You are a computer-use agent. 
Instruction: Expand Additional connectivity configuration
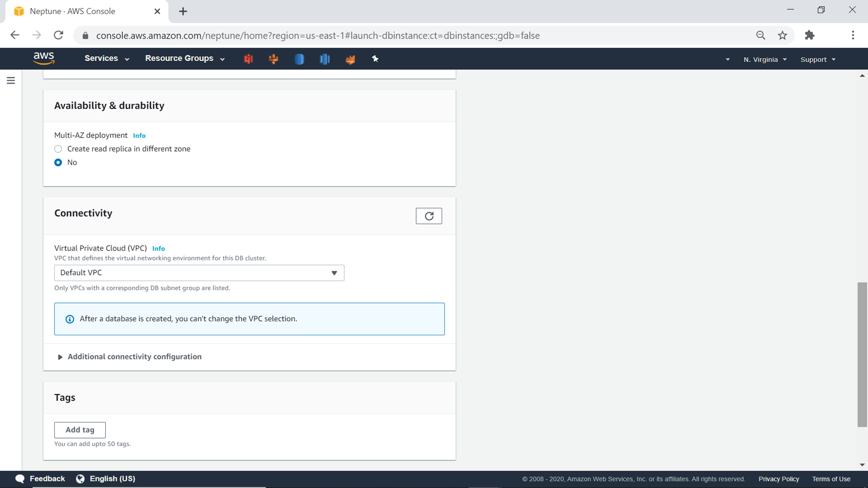(130, 357)
